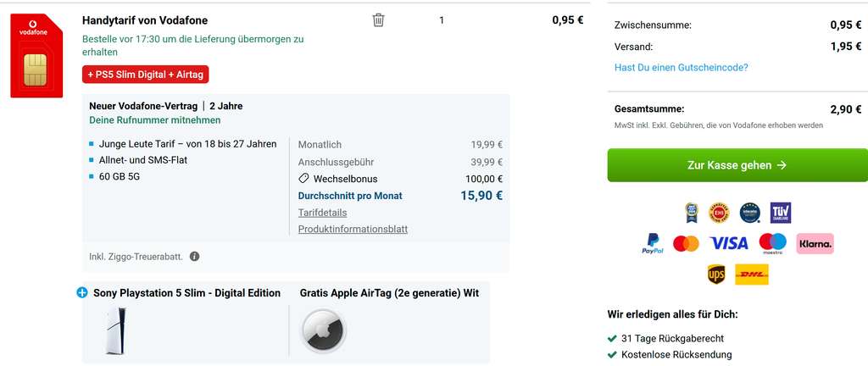The width and height of the screenshot is (868, 366).
Task: Click the red PS5 Slim Digital + Airtag badge
Action: pyautogui.click(x=146, y=74)
